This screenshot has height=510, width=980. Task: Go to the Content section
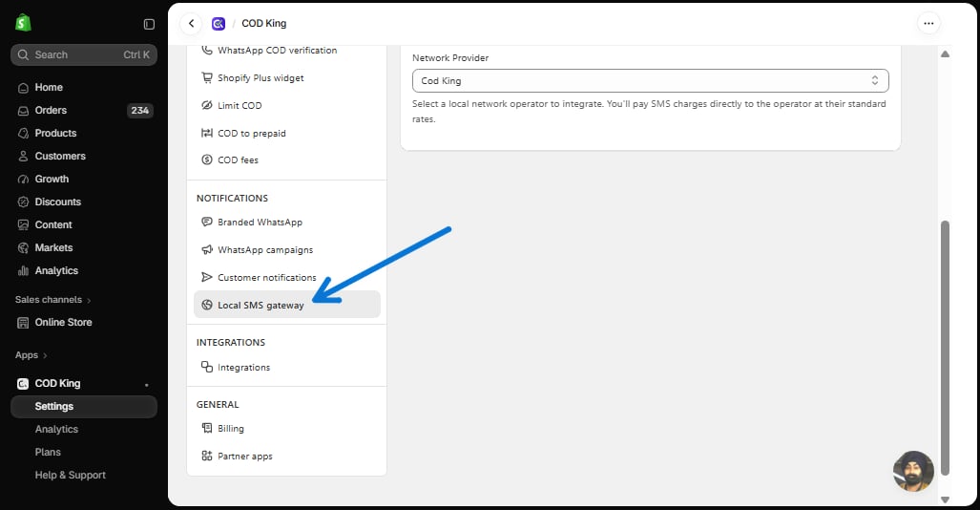click(53, 224)
